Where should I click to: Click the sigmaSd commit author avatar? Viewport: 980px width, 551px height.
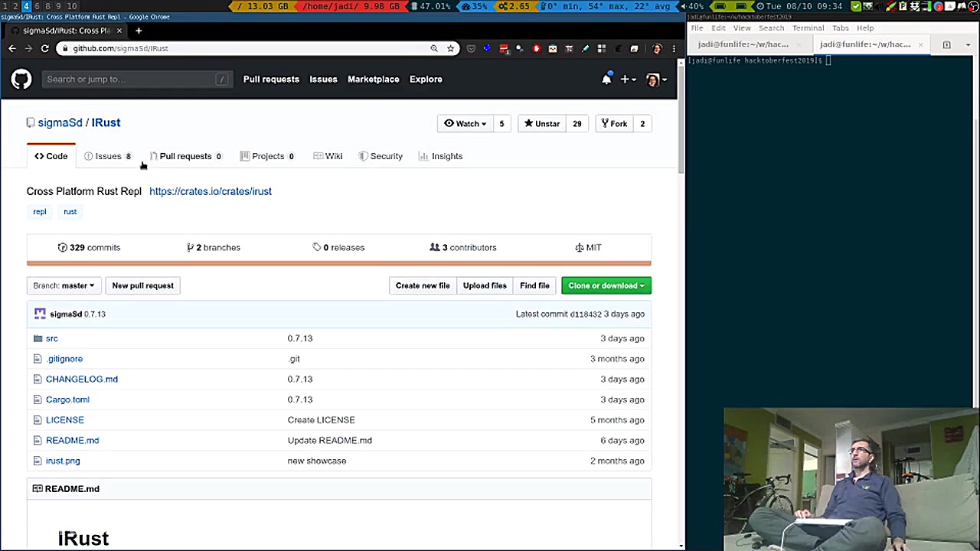(x=40, y=314)
